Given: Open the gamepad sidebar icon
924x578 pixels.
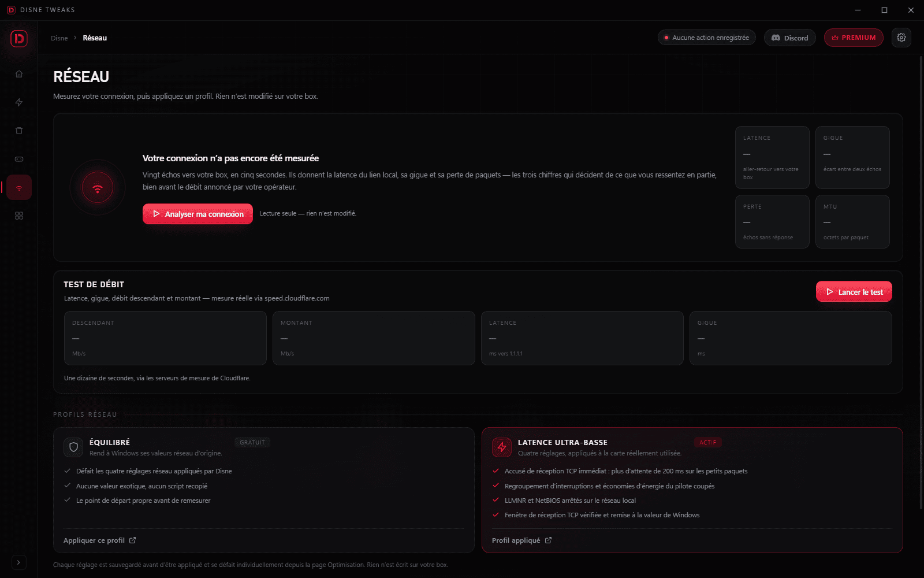Looking at the screenshot, I should coord(19,159).
